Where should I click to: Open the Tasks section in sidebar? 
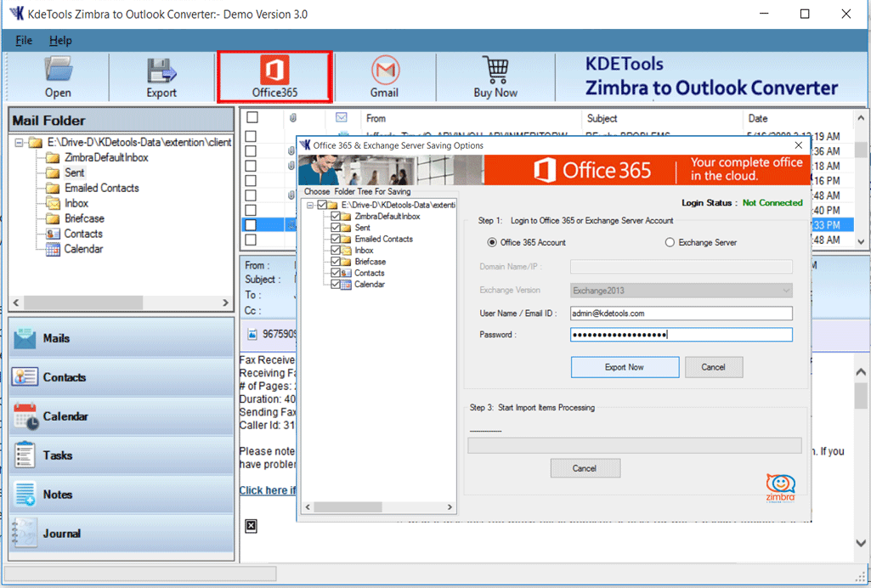[x=122, y=455]
